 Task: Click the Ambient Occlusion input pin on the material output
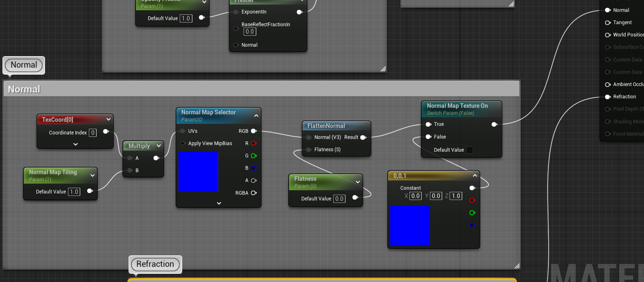608,84
